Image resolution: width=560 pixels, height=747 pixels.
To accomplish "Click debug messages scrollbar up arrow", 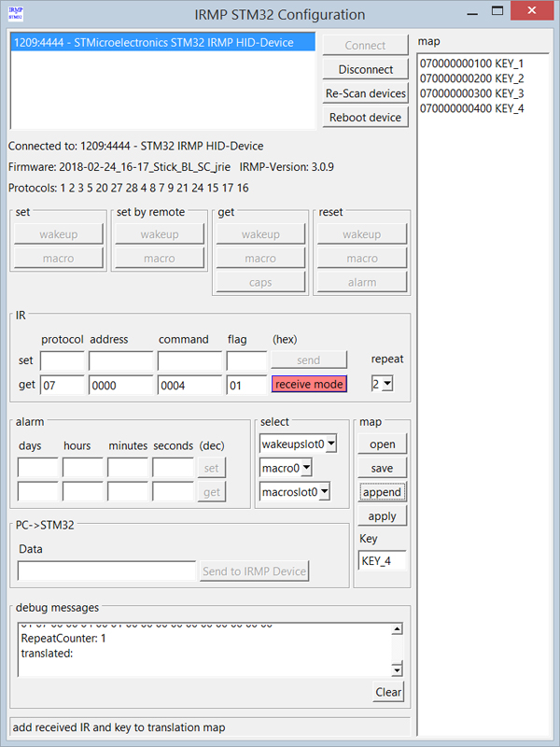I will (398, 629).
